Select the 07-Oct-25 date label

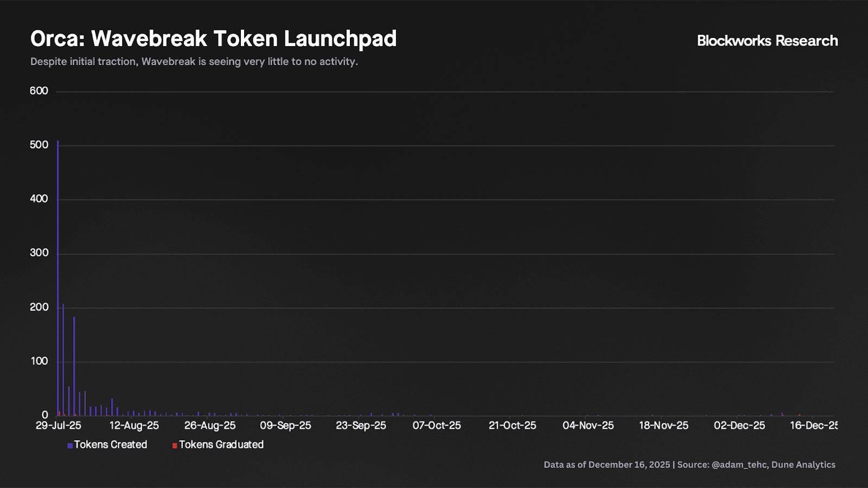point(437,426)
